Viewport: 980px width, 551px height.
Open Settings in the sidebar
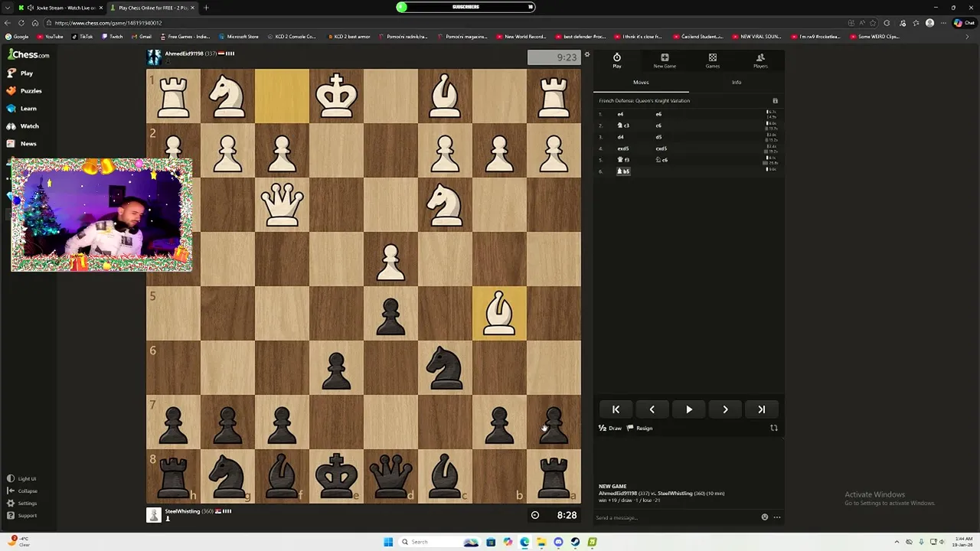22,503
